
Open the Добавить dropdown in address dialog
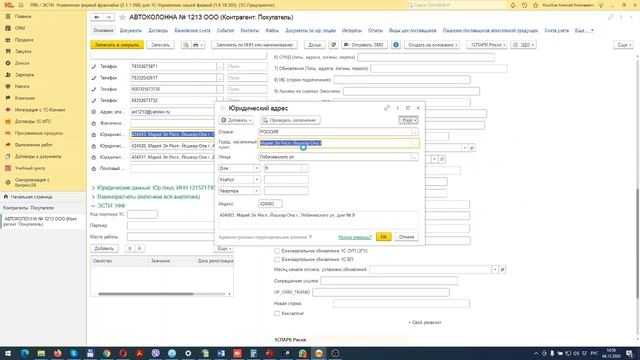click(236, 120)
